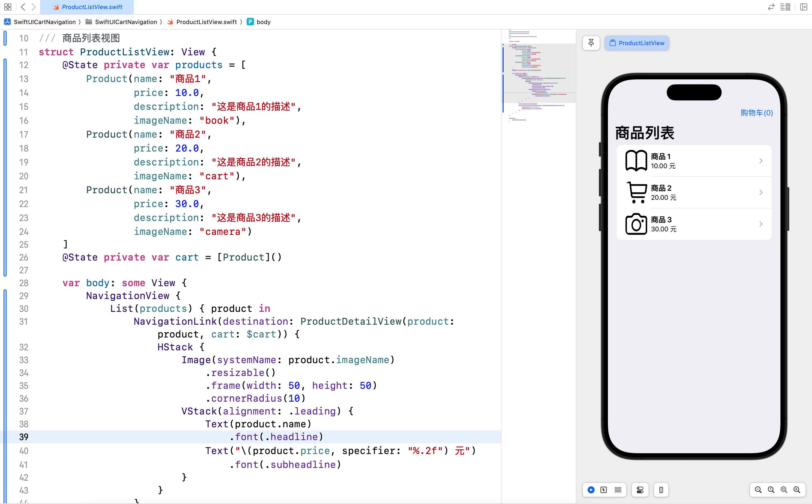Toggle review code changes arrows icon
Screen dimensions: 812x504
tap(771, 7)
